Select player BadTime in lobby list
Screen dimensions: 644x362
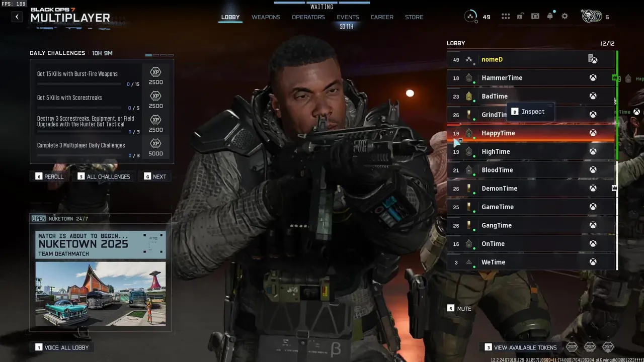click(530, 96)
